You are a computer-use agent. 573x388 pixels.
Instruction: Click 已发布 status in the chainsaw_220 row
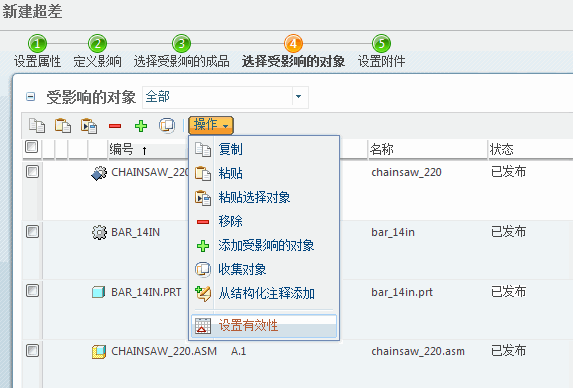pyautogui.click(x=508, y=172)
